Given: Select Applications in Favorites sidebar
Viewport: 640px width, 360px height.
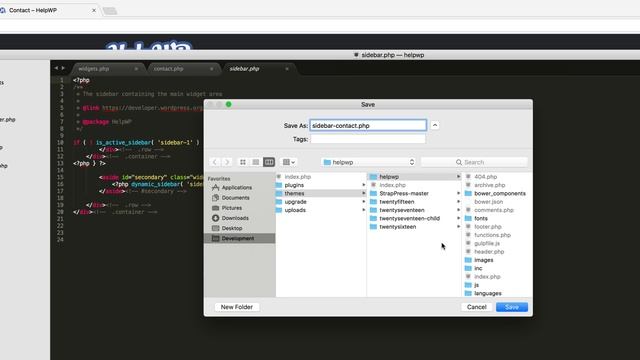Looking at the screenshot, I should (237, 187).
